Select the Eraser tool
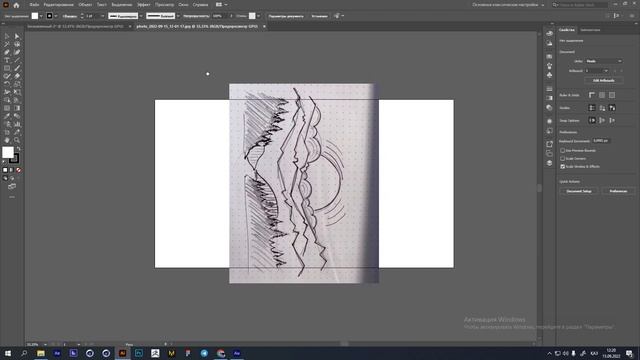 coord(17,76)
